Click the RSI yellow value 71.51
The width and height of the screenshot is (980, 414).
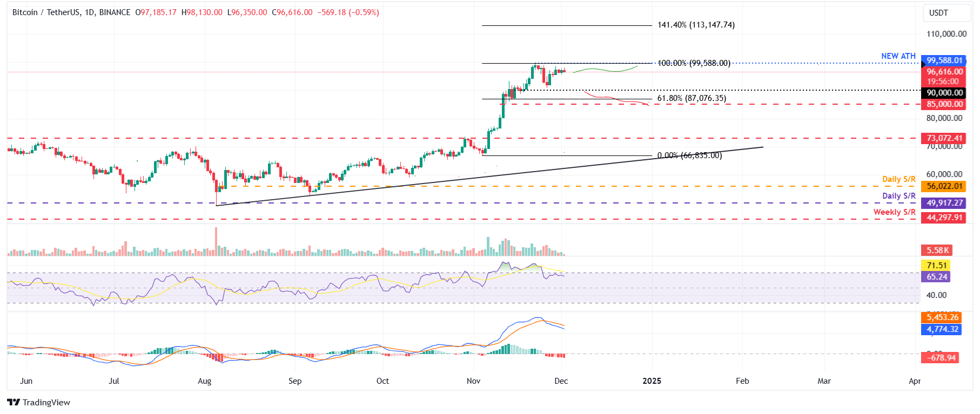coord(936,266)
